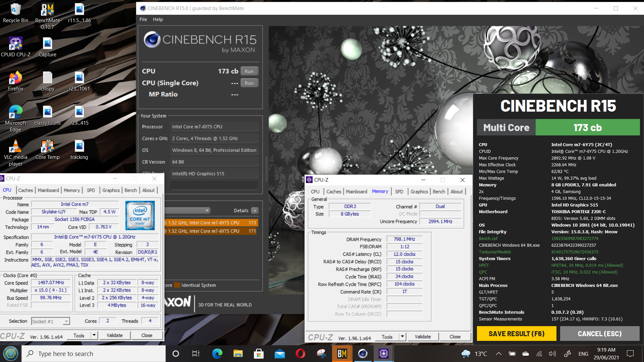
Task: Open About tab in right CPU-Z
Action: pos(457,191)
